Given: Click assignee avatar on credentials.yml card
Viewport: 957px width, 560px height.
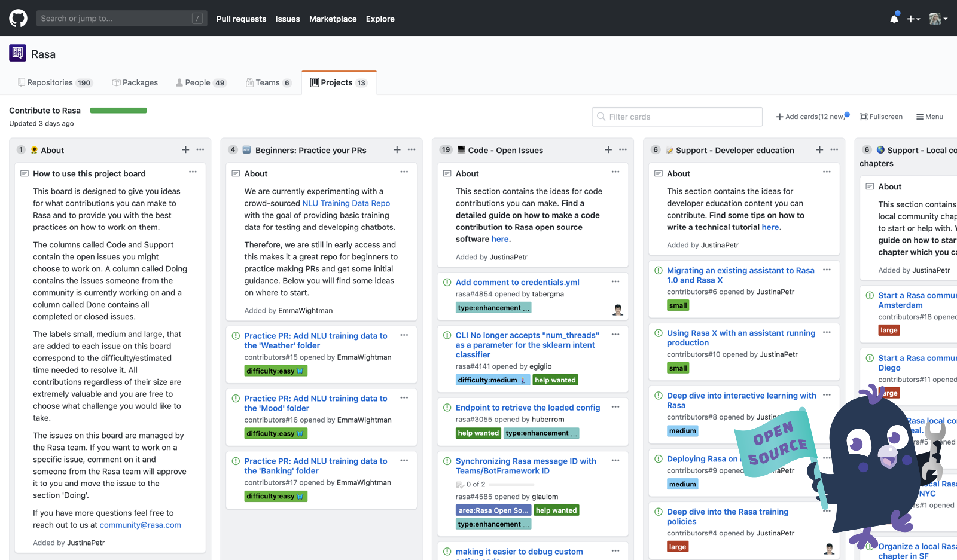Looking at the screenshot, I should pyautogui.click(x=618, y=310).
